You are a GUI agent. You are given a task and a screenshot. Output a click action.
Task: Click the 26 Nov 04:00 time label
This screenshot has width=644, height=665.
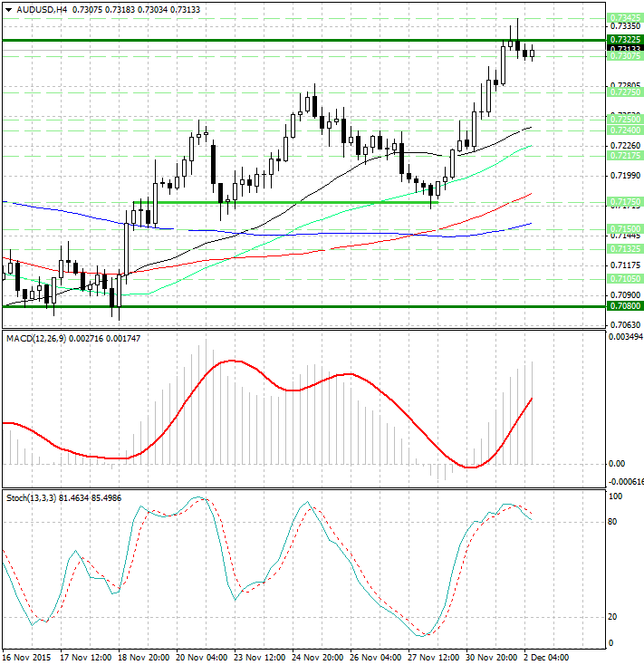tap(376, 658)
